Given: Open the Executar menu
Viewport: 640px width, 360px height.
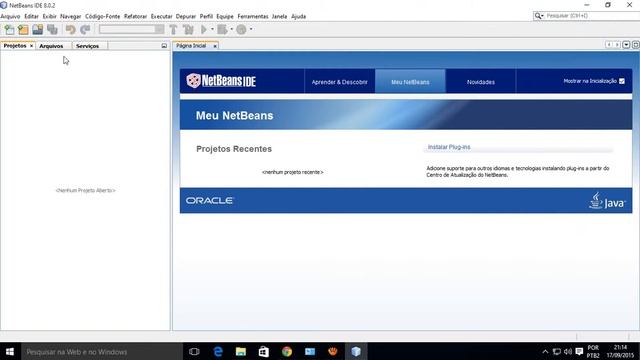Looking at the screenshot, I should click(162, 16).
